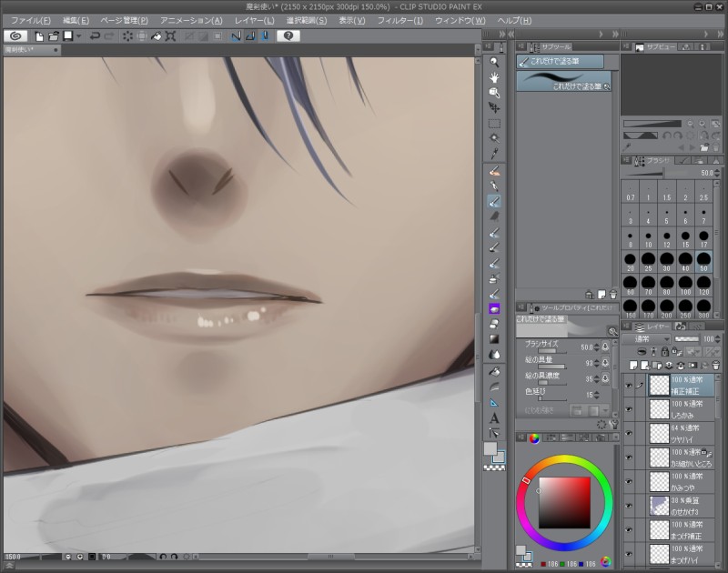
Task: Open the レイヤー(L) menu
Action: 254,20
